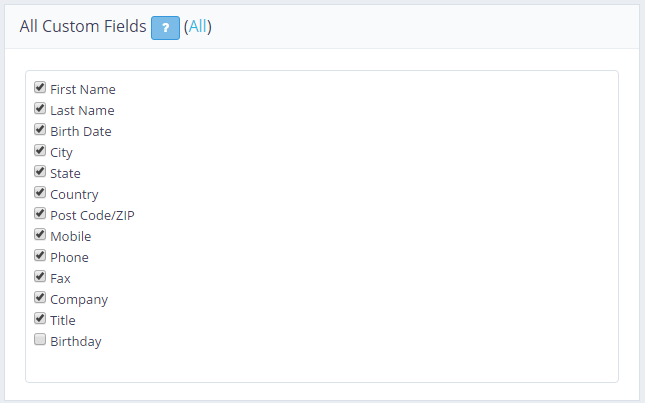Click the 'All' link in header
Image resolution: width=645 pixels, height=403 pixels.
[x=197, y=27]
